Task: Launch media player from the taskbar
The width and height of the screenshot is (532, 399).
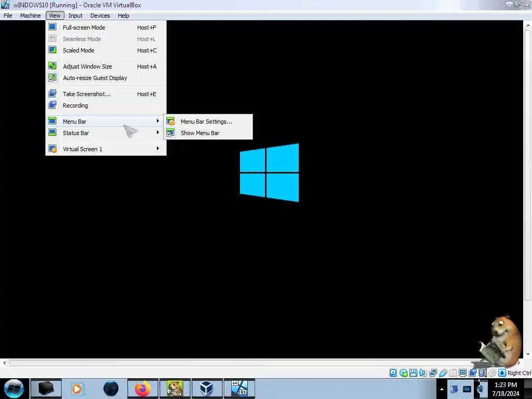Action: 77,389
